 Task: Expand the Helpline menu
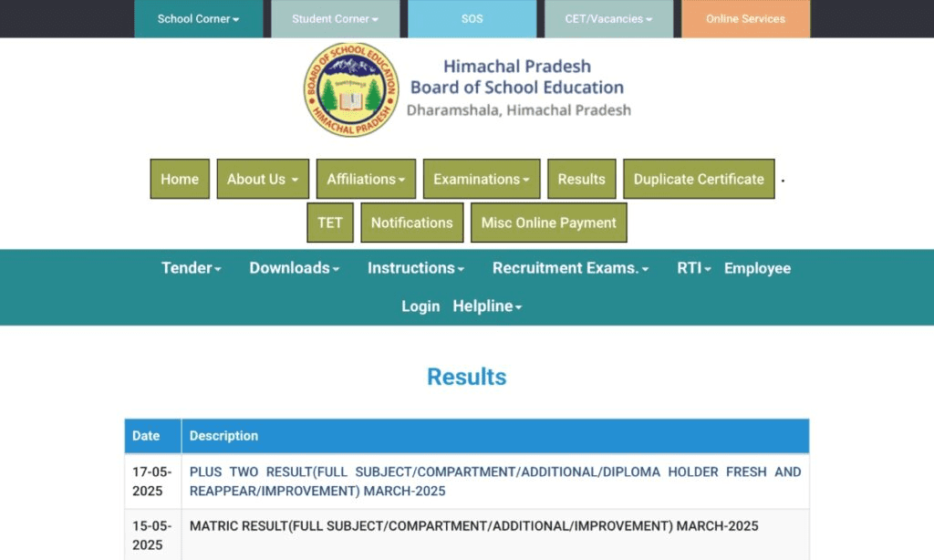click(487, 306)
